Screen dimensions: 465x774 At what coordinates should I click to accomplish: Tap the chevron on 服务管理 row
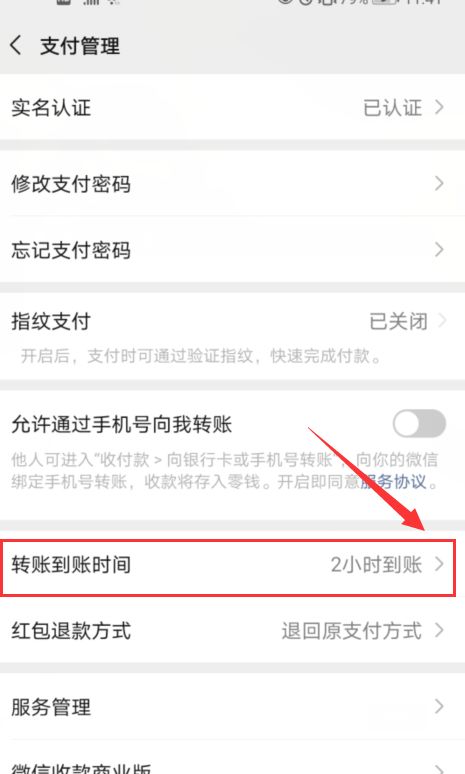pos(439,707)
